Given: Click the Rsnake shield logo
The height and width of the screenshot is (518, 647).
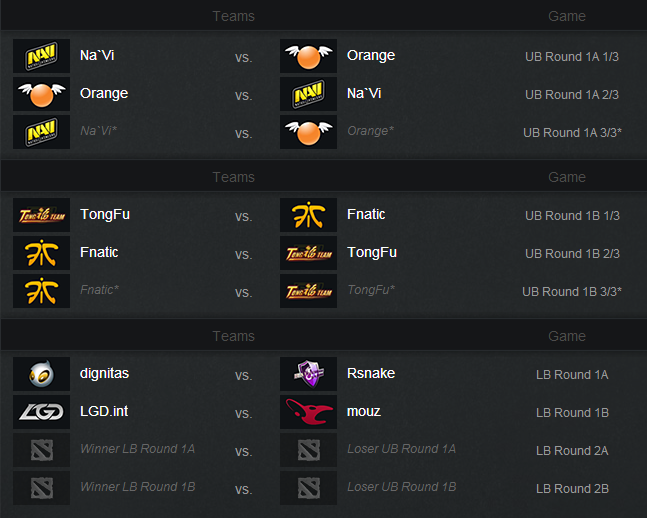Looking at the screenshot, I should pyautogui.click(x=308, y=374).
